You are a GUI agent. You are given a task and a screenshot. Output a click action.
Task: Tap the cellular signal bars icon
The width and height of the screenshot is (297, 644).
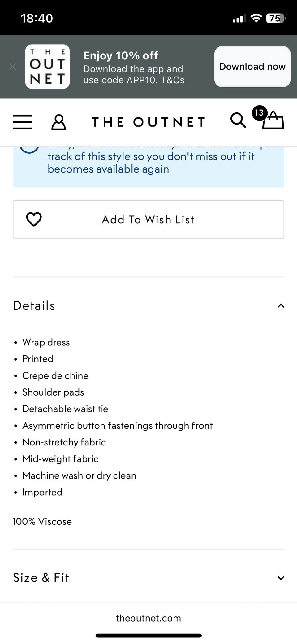pos(239,19)
